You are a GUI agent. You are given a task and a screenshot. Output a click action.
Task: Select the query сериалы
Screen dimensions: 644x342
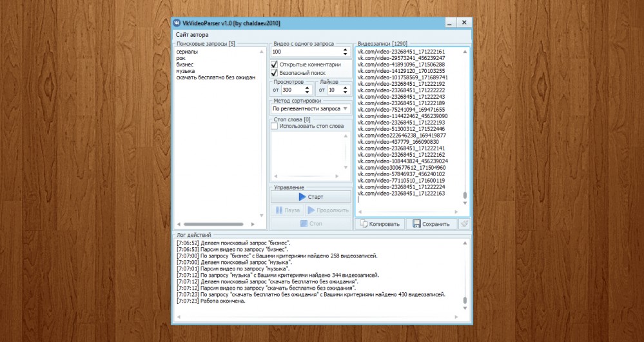coord(187,52)
